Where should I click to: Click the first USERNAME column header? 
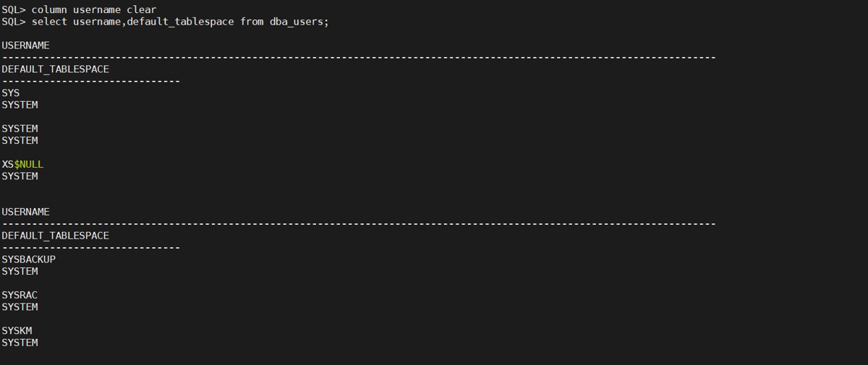(25, 45)
